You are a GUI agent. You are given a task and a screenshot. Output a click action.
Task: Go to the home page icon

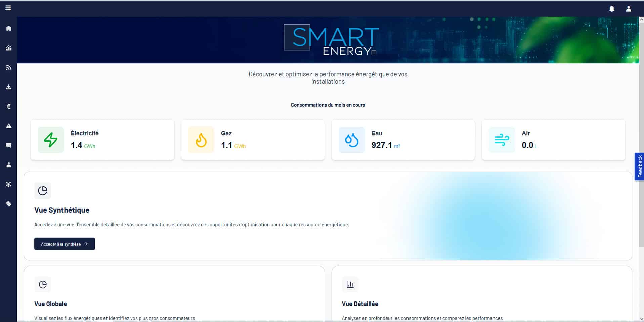click(x=9, y=28)
